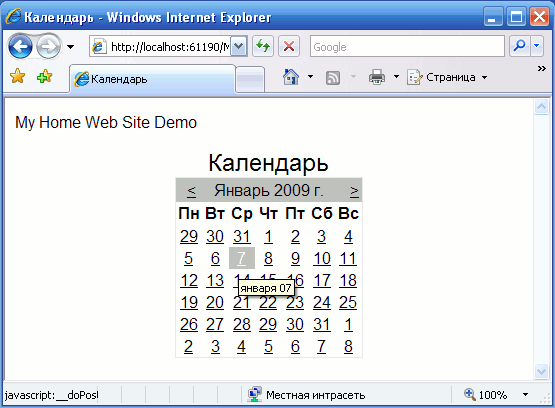The image size is (555, 408).
Task: Select February 8 in last row
Action: pyautogui.click(x=348, y=346)
